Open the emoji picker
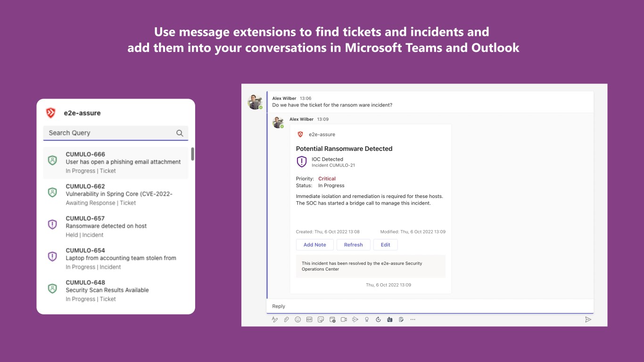The image size is (644, 362). [298, 320]
